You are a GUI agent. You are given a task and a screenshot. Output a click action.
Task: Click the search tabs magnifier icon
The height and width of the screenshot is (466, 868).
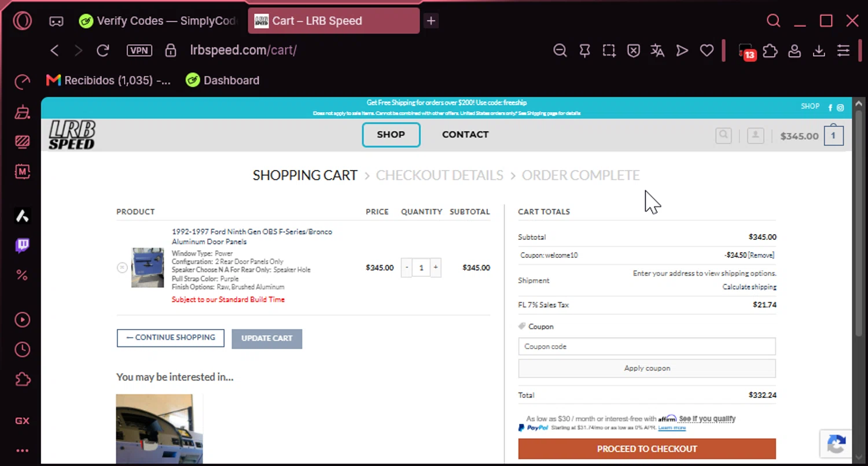point(773,21)
